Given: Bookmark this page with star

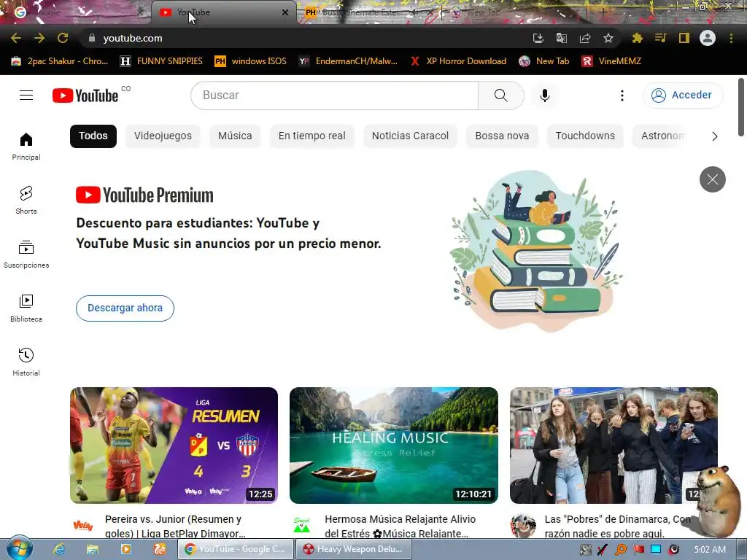Looking at the screenshot, I should pyautogui.click(x=608, y=38).
